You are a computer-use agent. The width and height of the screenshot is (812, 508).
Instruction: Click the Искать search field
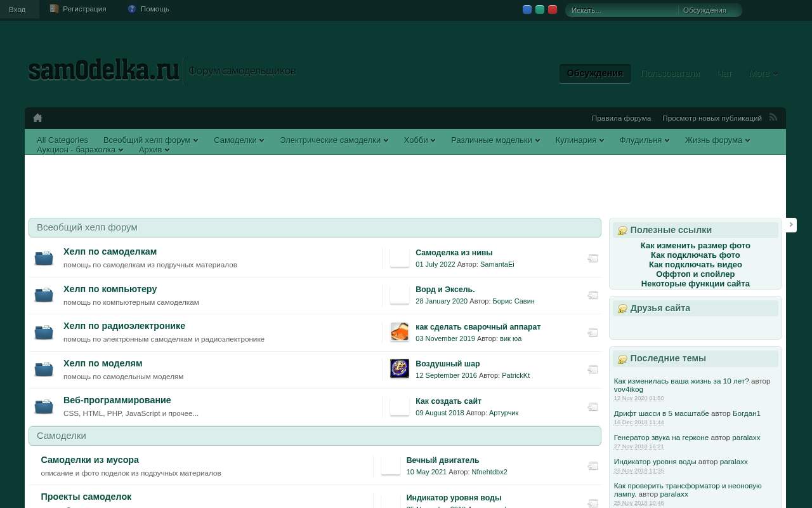(x=622, y=10)
